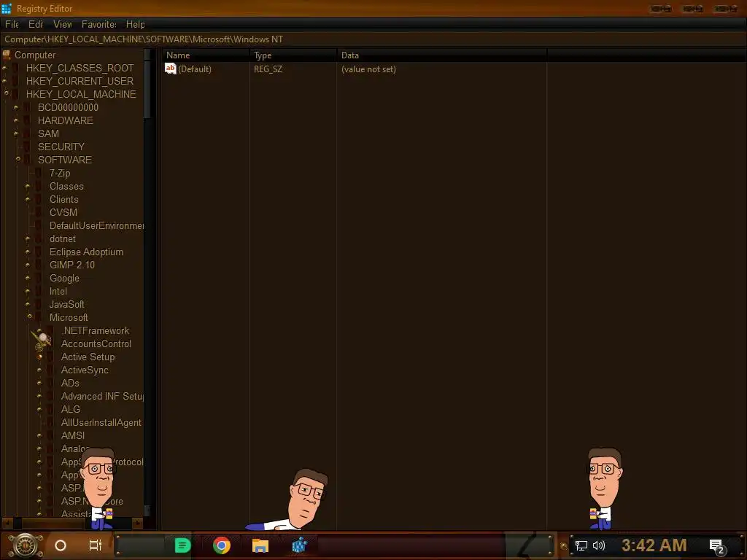Screen dimensions: 747x560
Task: Select the Advanced INF Setup key
Action: [x=102, y=396]
